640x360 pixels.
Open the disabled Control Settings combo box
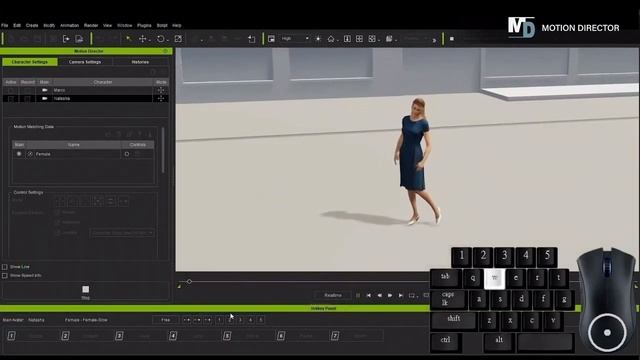tap(122, 233)
